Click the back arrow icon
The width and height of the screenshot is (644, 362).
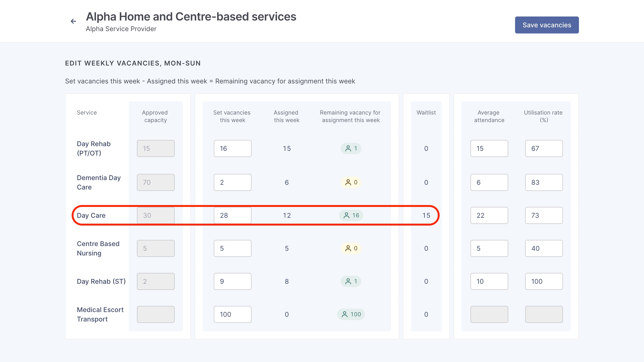[x=73, y=21]
